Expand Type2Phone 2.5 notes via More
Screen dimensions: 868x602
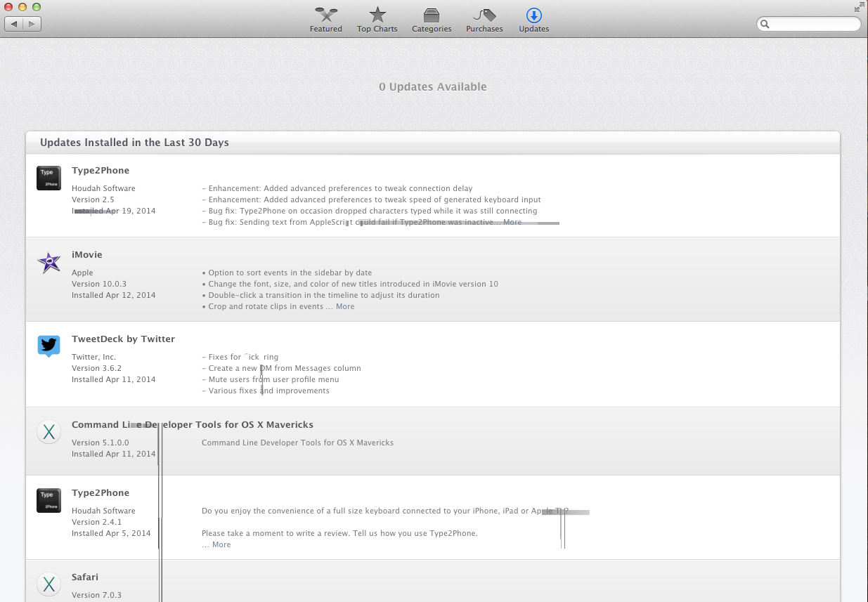[x=512, y=222]
